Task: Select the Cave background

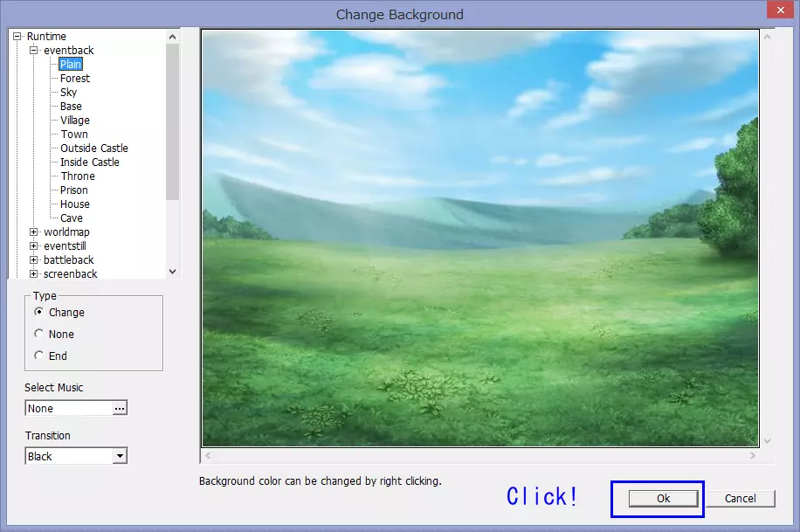Action: tap(72, 218)
